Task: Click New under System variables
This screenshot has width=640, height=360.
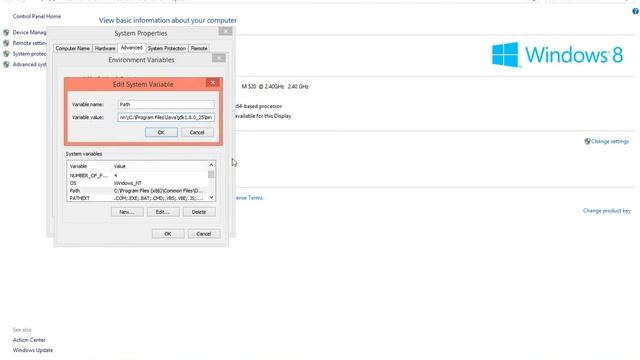Action: pyautogui.click(x=127, y=212)
